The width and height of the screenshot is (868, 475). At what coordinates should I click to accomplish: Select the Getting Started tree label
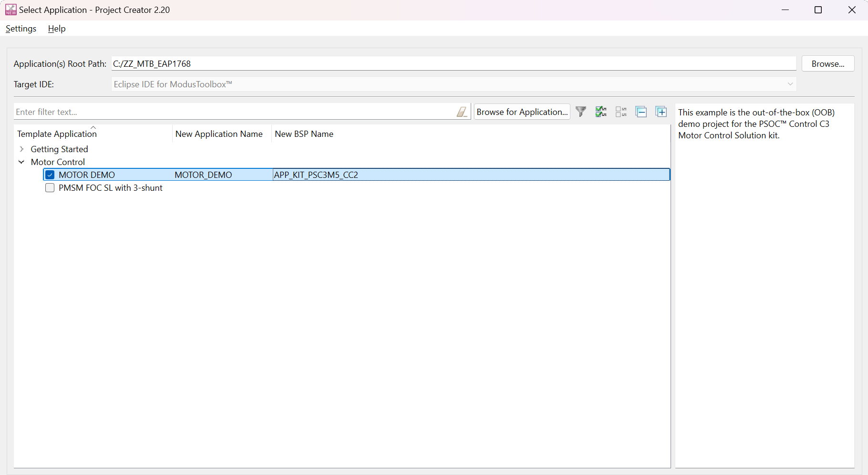tap(59, 149)
